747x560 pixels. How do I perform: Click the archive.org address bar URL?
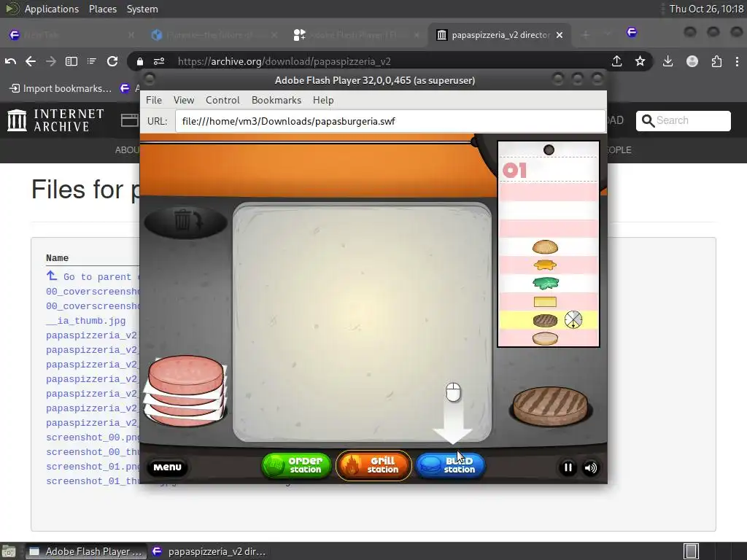click(x=284, y=61)
